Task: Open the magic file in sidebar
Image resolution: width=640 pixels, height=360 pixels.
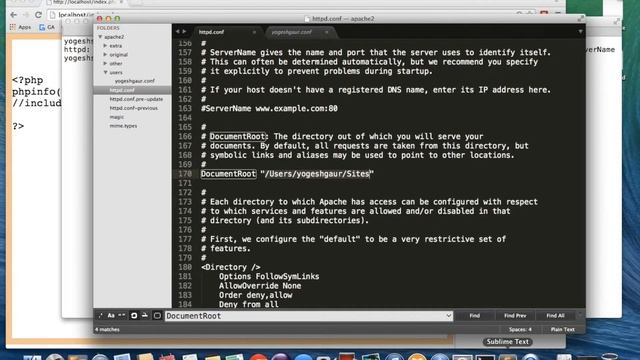Action: 117,117
